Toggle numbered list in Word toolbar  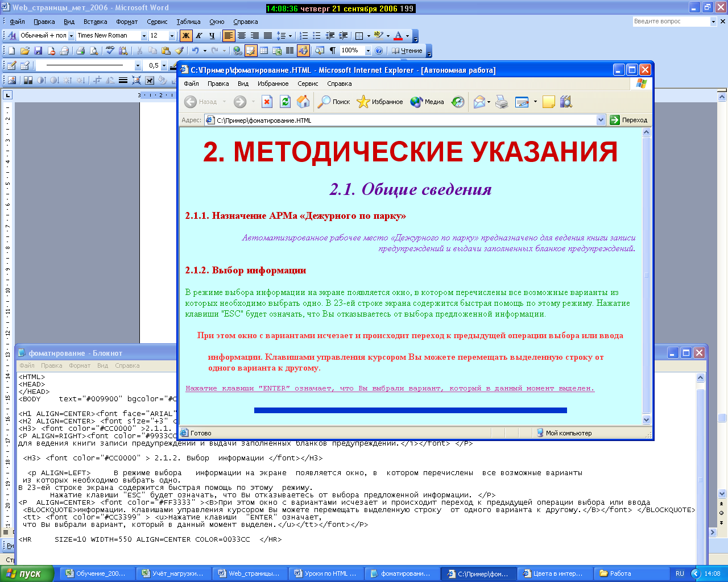[x=304, y=35]
